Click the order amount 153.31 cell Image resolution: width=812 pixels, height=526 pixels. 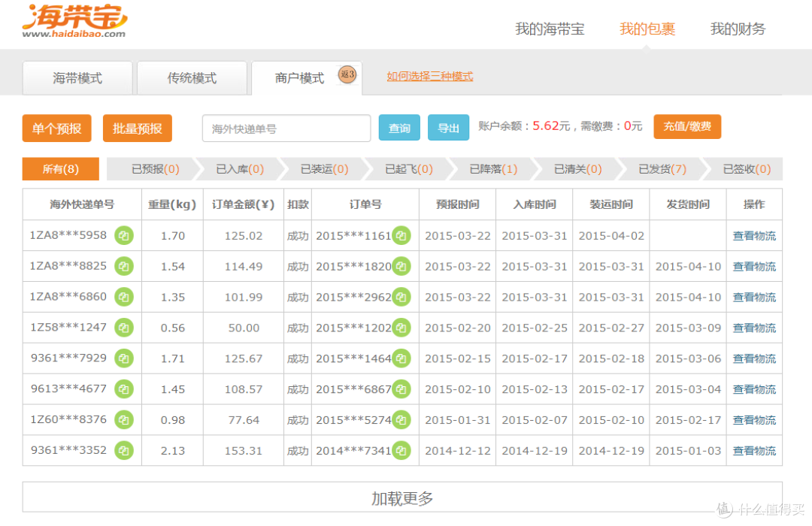[244, 451]
